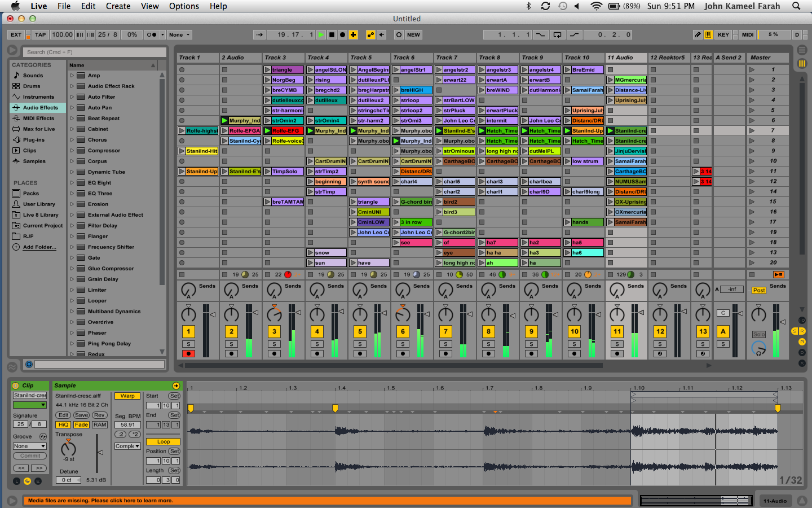The image size is (812, 508).
Task: Click the Punch-In switch
Action: [540, 34]
